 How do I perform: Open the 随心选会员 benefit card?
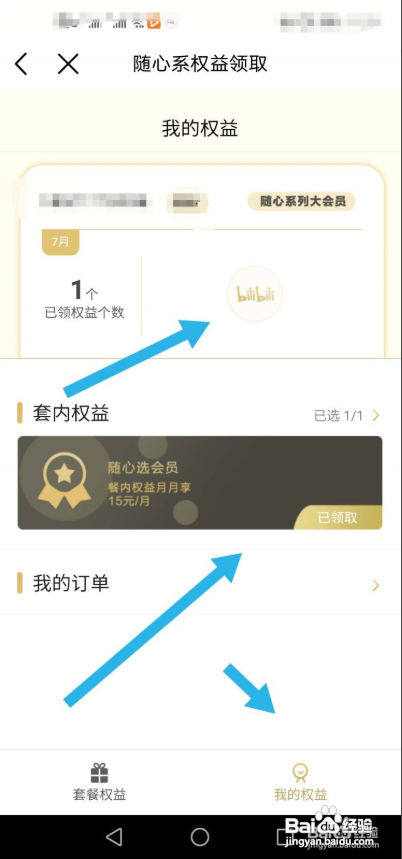[x=200, y=483]
